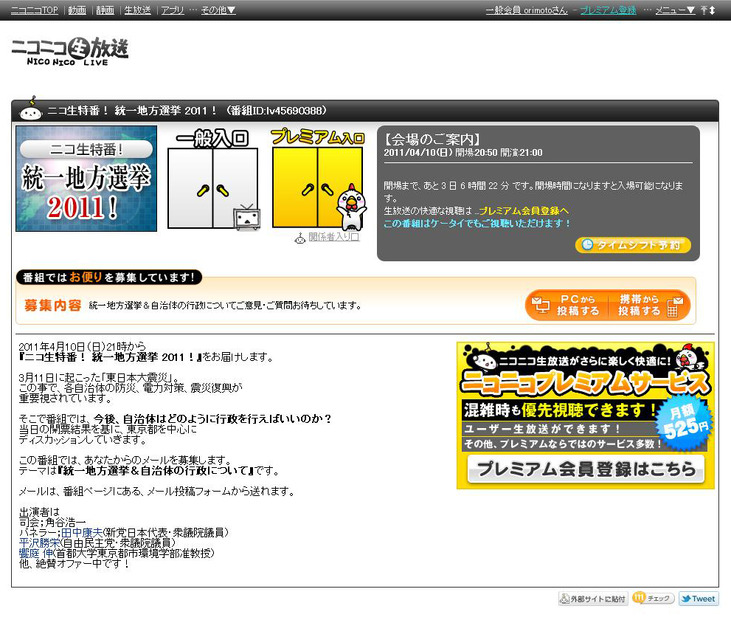
Task: Click the program title with 番組ID:lv45690388
Action: pyautogui.click(x=186, y=110)
